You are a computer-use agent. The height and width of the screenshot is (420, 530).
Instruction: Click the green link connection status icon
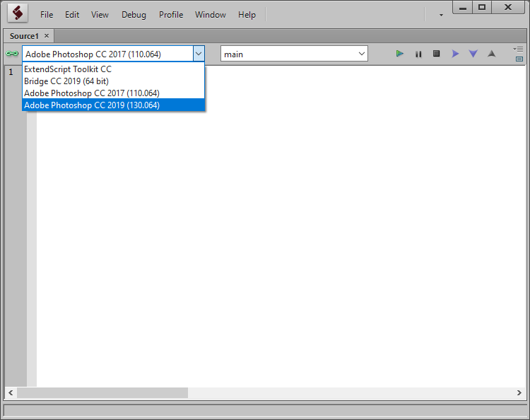coord(12,54)
